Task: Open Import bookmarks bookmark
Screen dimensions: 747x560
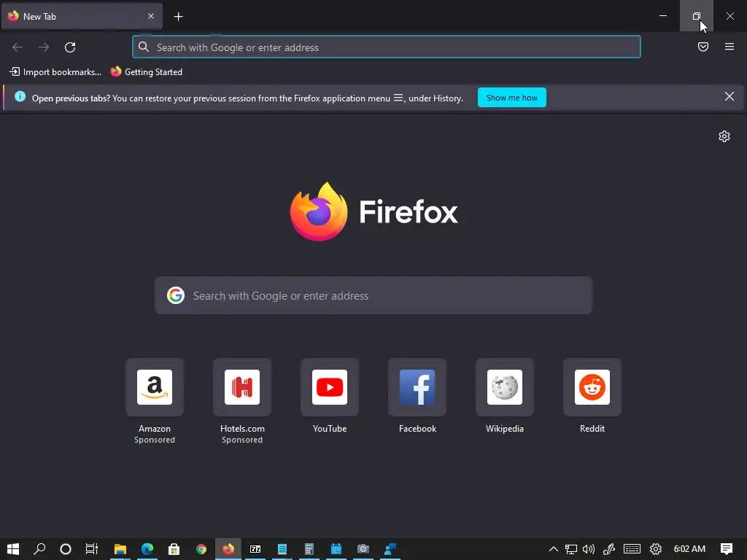Action: point(55,72)
